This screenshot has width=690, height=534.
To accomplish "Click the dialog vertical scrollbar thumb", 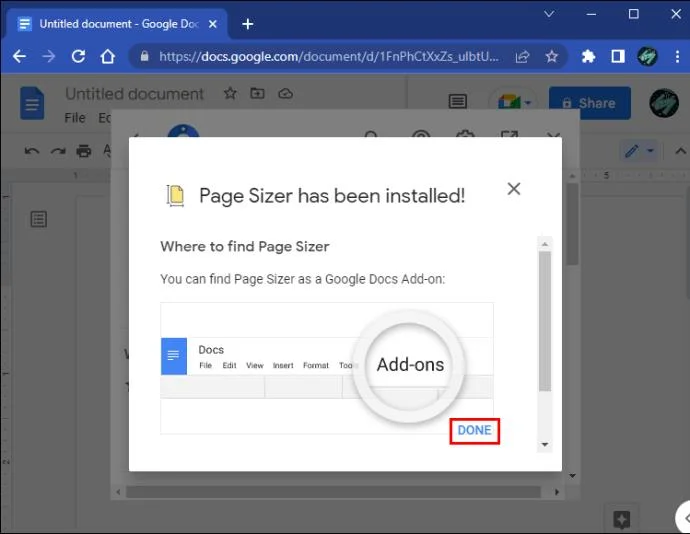I will pos(545,321).
